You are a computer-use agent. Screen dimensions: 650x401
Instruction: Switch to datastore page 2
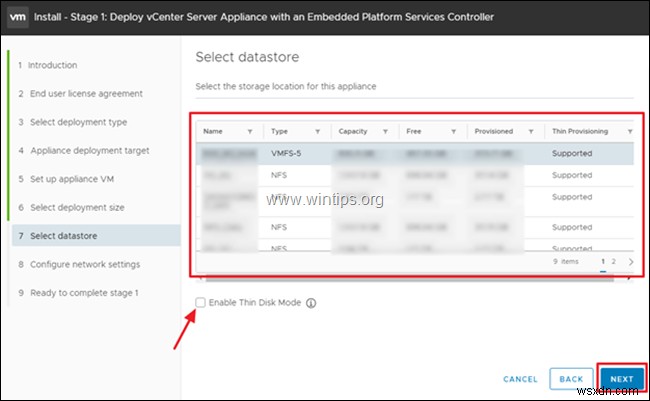(x=614, y=262)
